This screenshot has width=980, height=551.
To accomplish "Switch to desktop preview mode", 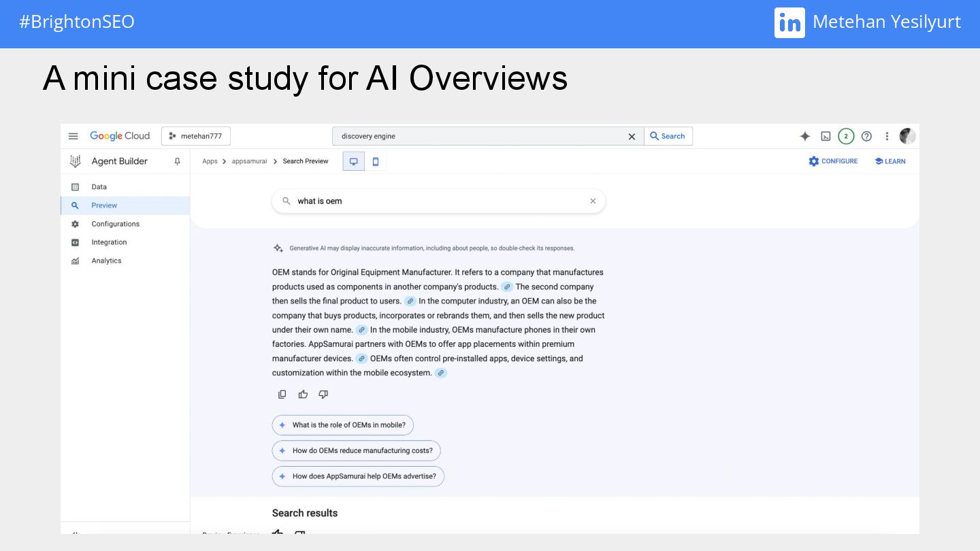I will tap(353, 161).
